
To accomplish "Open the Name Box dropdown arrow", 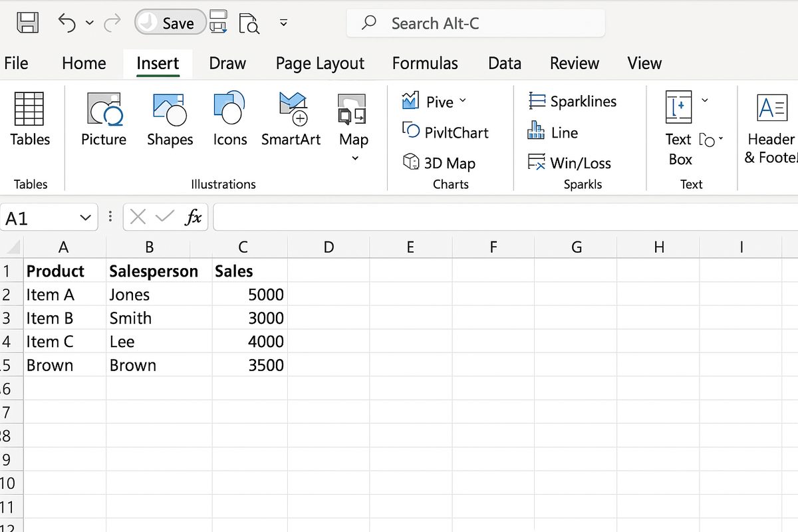I will coord(85,217).
